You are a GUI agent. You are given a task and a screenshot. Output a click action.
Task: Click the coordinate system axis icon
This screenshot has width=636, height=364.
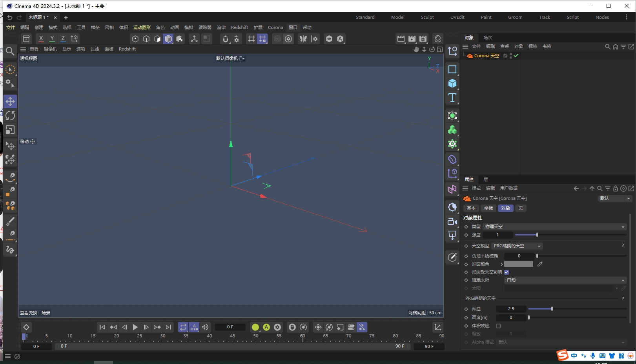74,39
